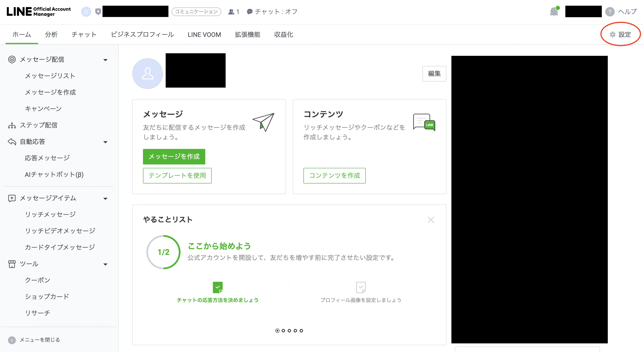Screen dimensions: 644x352
Task: Click the コンテンツ LINE chat bubble icon
Action: [424, 122]
